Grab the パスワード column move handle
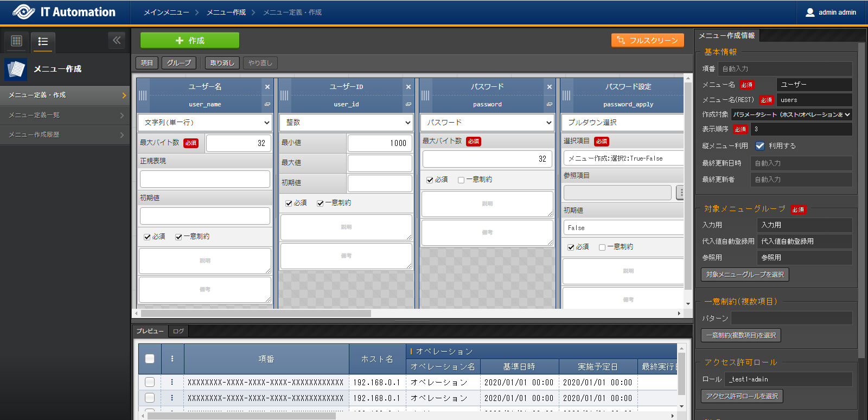Viewport: 868px width, 420px height. 425,96
